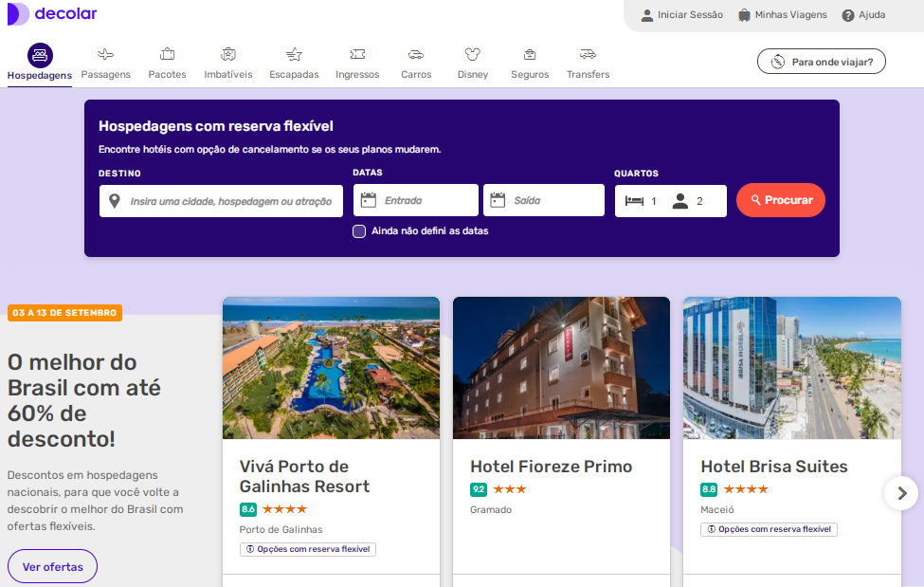Click the bed icon in Quartos field
The width and height of the screenshot is (924, 587).
pos(634,201)
